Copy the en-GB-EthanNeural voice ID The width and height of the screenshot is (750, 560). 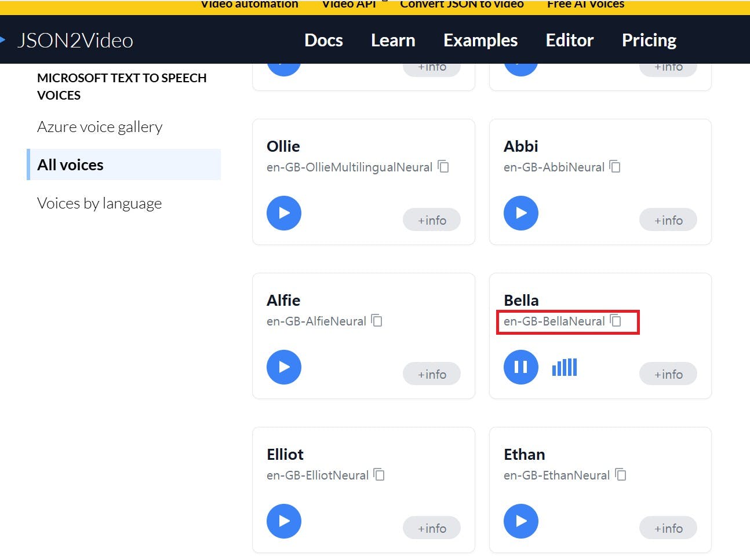[620, 475]
